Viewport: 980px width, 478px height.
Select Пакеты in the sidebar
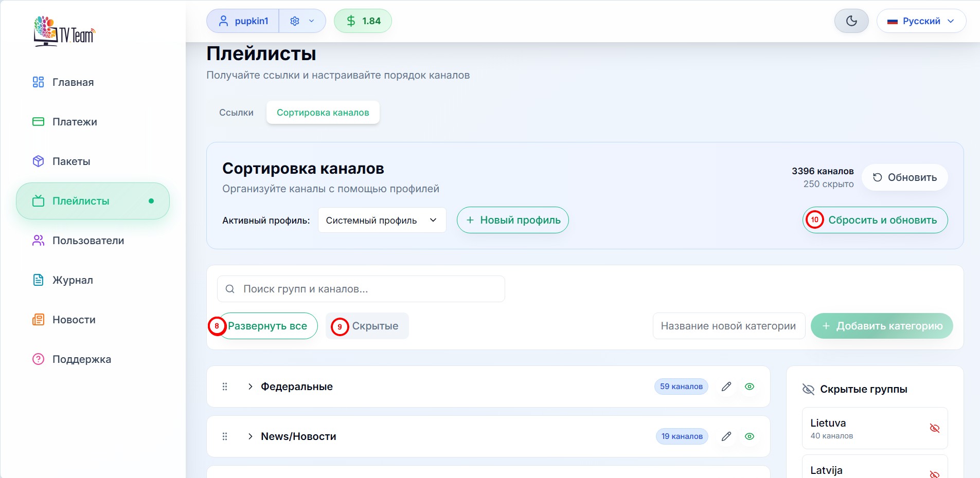point(71,161)
